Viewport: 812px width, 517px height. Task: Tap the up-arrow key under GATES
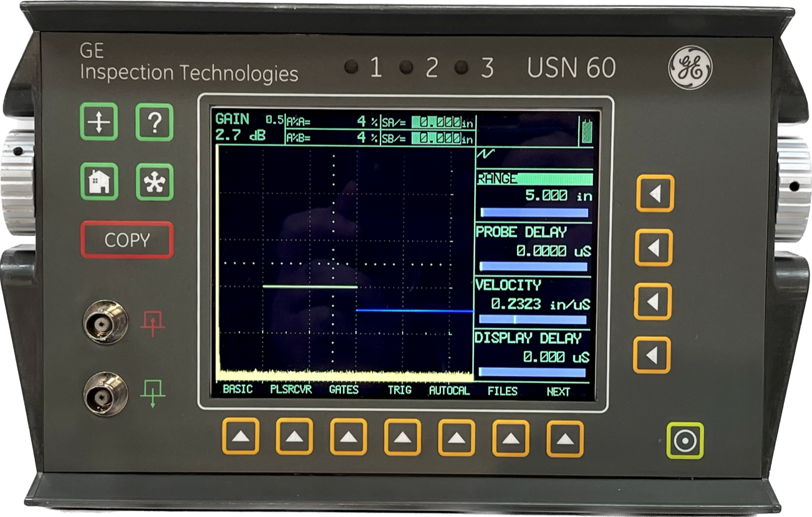point(349,437)
